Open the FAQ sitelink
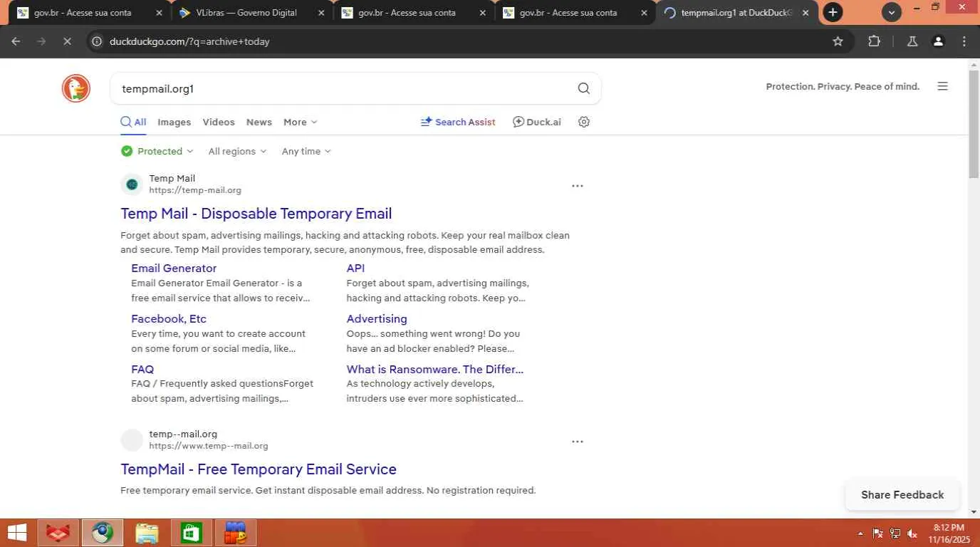 (x=142, y=370)
